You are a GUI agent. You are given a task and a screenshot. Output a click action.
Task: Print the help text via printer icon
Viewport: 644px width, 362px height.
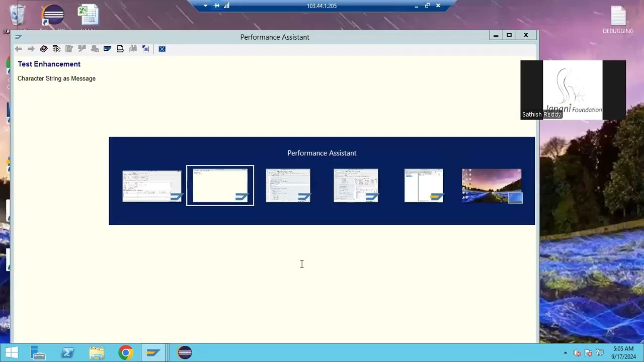[120, 49]
